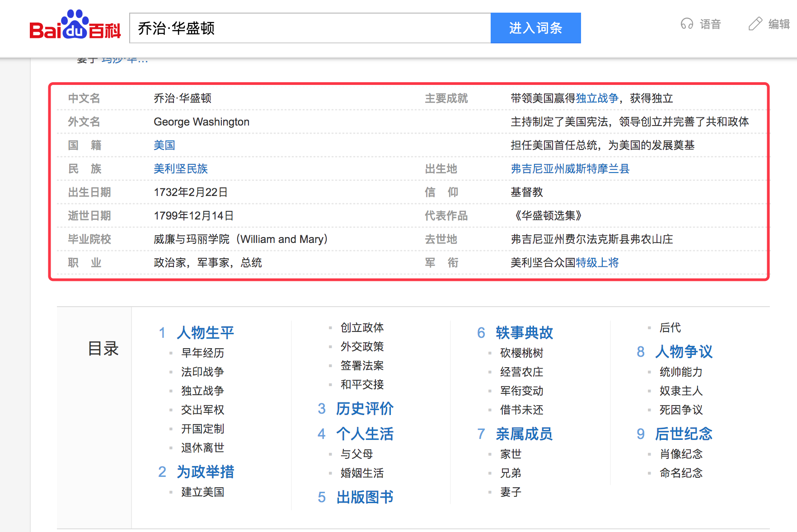The width and height of the screenshot is (797, 532).
Task: Open the 美利坚民族 ethnicity link
Action: point(180,168)
